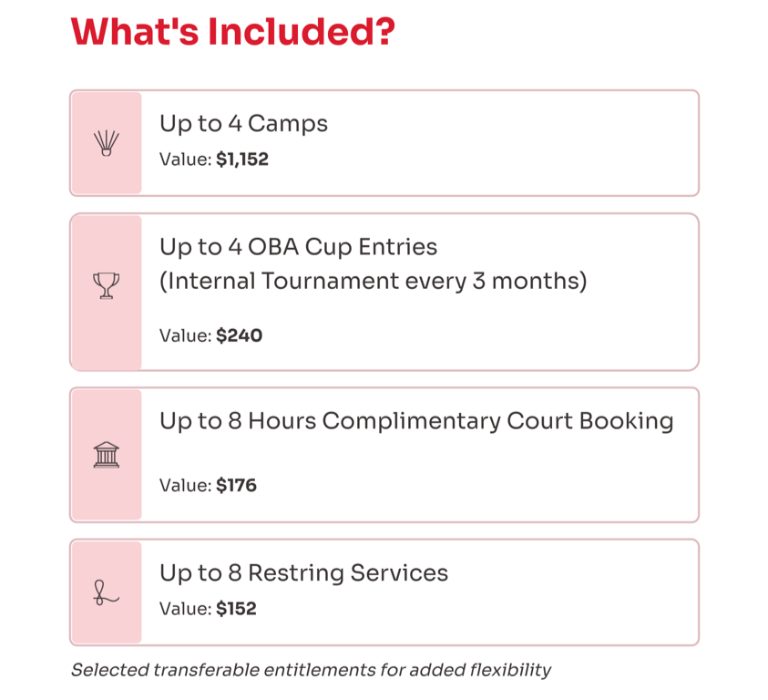Click the transferable entitlements footnote
This screenshot has width=768, height=700.
pos(311,670)
